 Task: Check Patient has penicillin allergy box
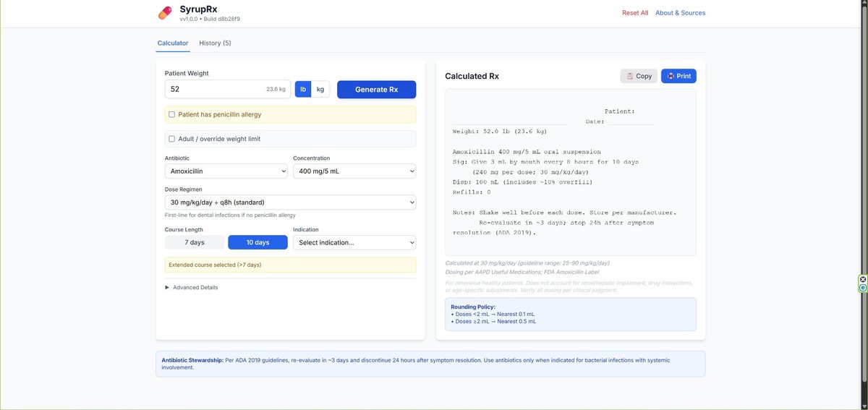coord(172,114)
